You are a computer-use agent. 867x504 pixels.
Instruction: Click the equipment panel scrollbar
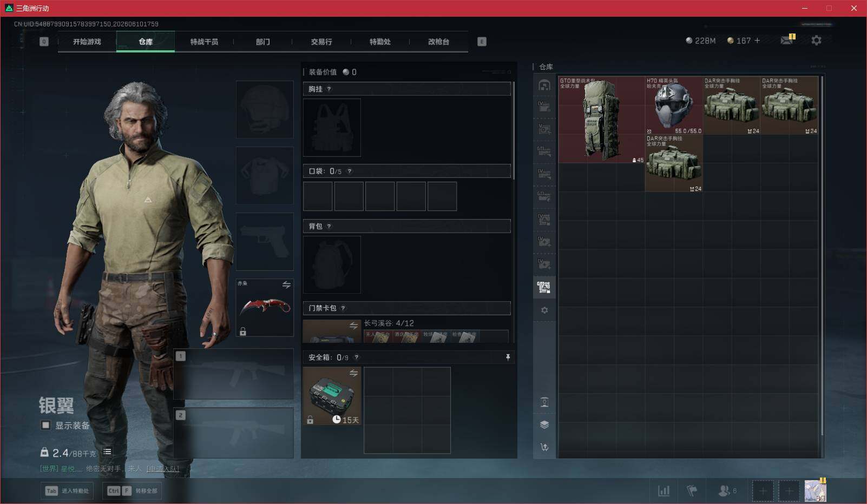513,131
